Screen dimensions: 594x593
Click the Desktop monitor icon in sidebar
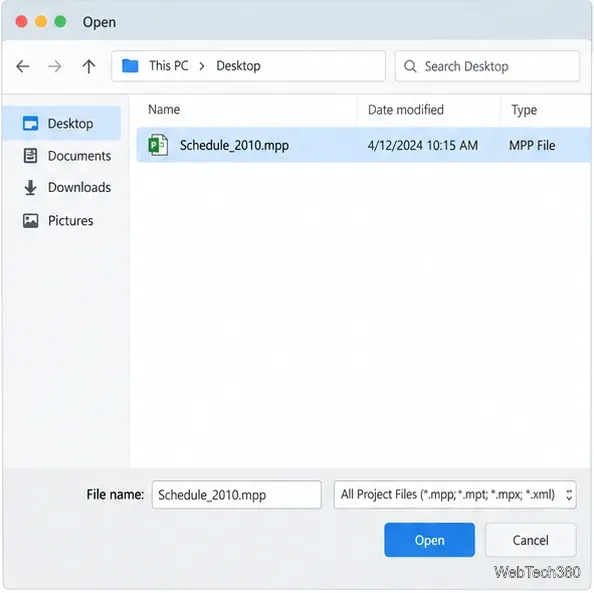pyautogui.click(x=30, y=124)
